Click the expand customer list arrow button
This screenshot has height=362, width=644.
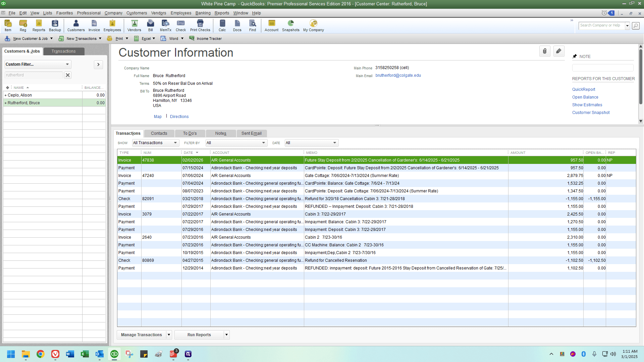(x=98, y=64)
